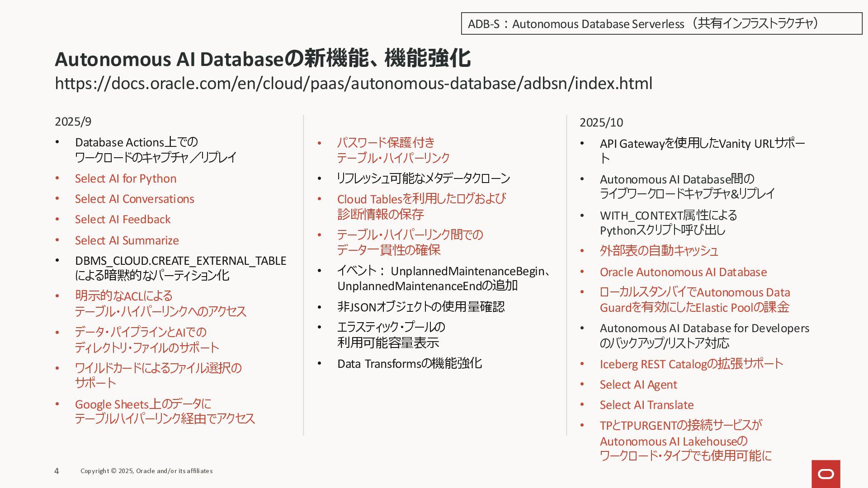
Task: Click the Select AI for Python item
Action: 126,178
